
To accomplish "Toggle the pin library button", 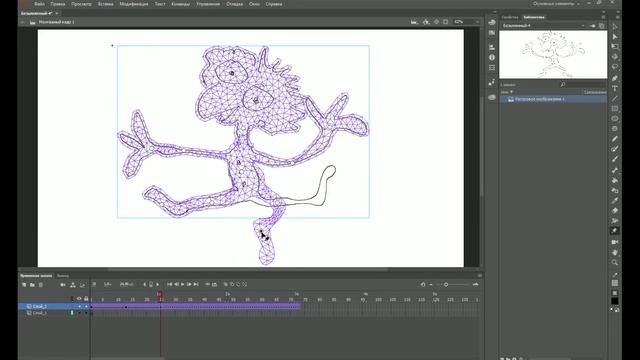I will click(593, 26).
